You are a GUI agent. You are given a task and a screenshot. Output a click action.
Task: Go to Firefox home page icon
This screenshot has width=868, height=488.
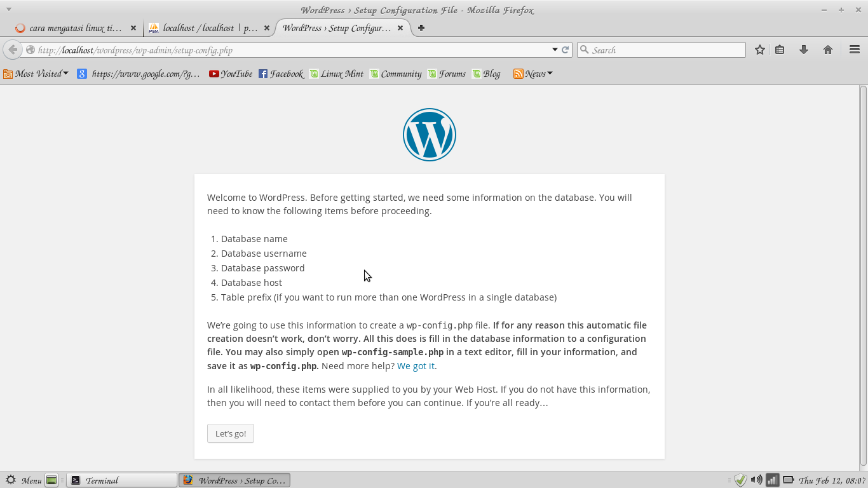pos(827,50)
